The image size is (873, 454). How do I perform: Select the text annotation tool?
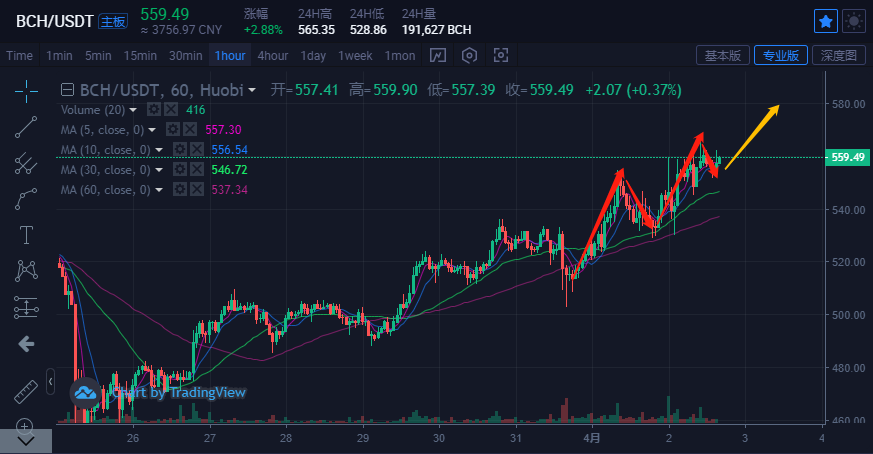26,235
